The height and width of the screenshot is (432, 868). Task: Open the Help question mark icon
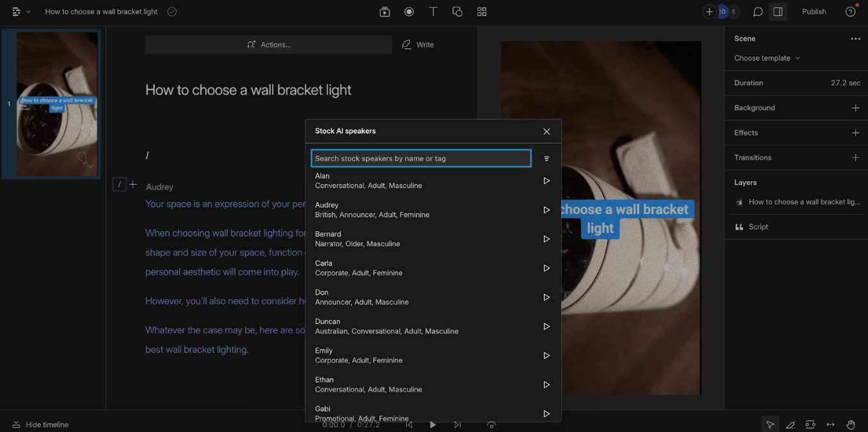point(850,12)
